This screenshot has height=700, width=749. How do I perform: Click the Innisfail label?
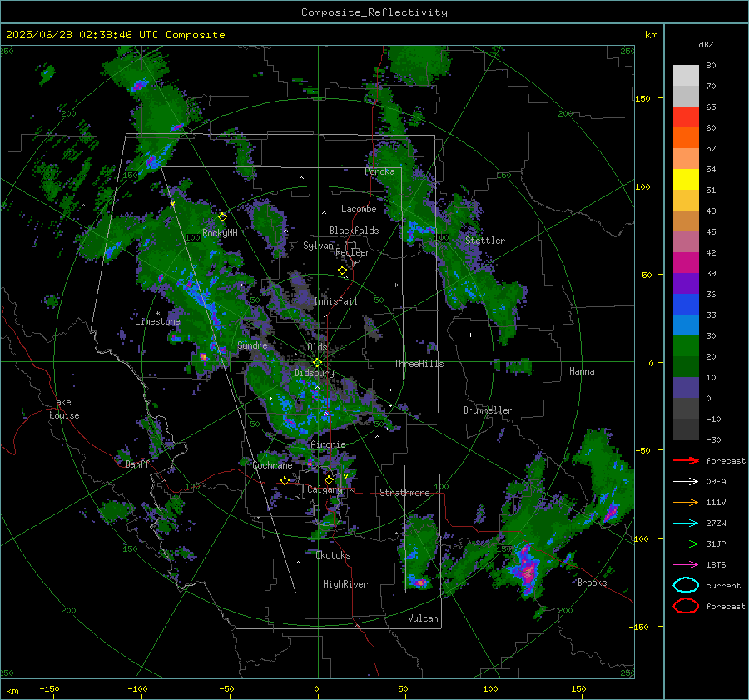335,301
